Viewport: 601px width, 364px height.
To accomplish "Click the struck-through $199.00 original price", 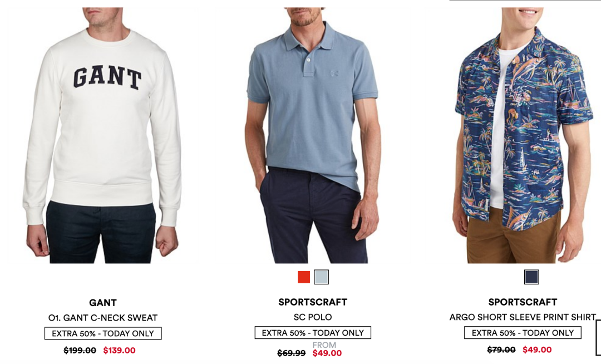I will 80,350.
